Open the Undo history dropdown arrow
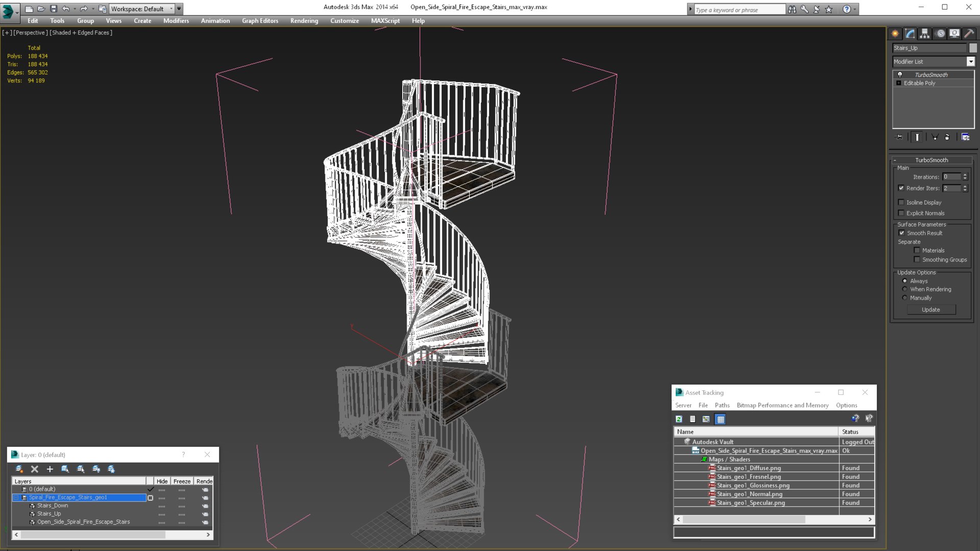This screenshot has height=551, width=980. [75, 9]
